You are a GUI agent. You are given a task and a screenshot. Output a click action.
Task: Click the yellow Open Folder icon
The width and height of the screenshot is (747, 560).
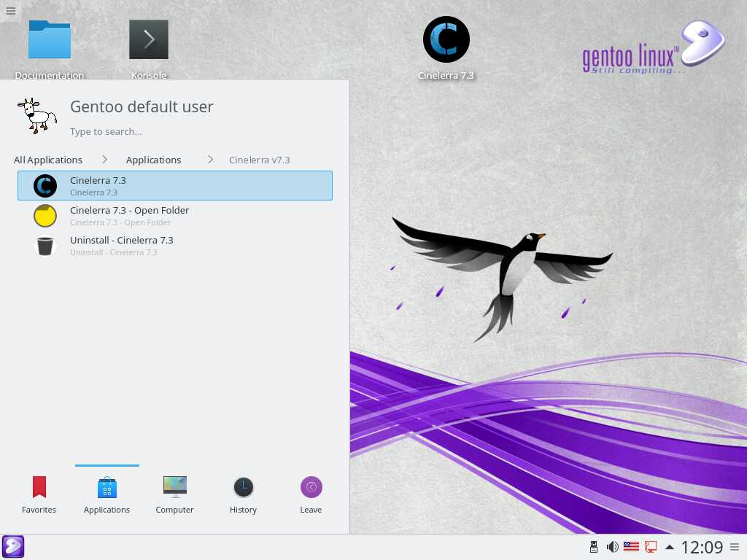coord(45,216)
